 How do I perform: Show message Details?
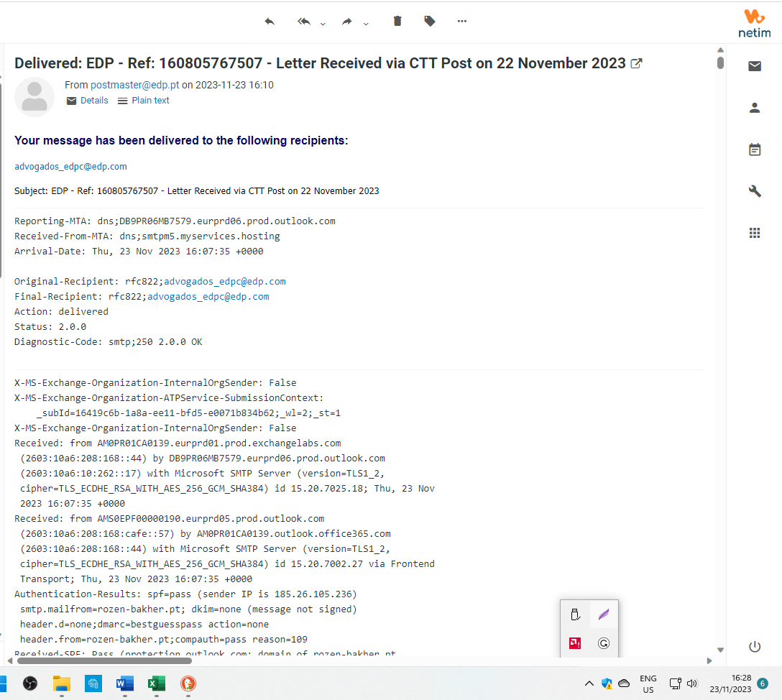(x=87, y=101)
